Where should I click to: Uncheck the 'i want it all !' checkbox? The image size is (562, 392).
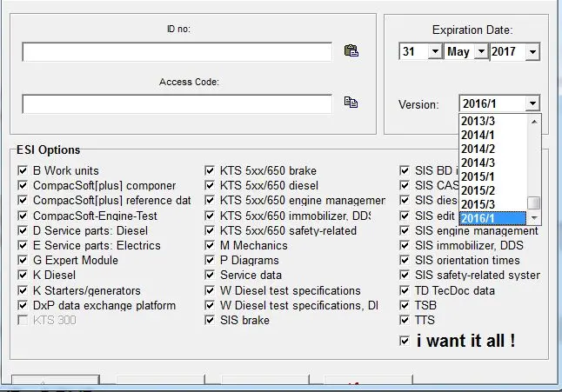405,341
